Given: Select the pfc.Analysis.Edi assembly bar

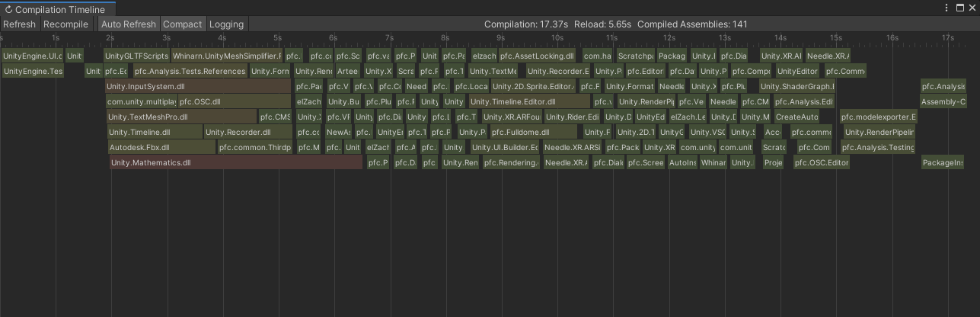Looking at the screenshot, I should coord(803,101).
